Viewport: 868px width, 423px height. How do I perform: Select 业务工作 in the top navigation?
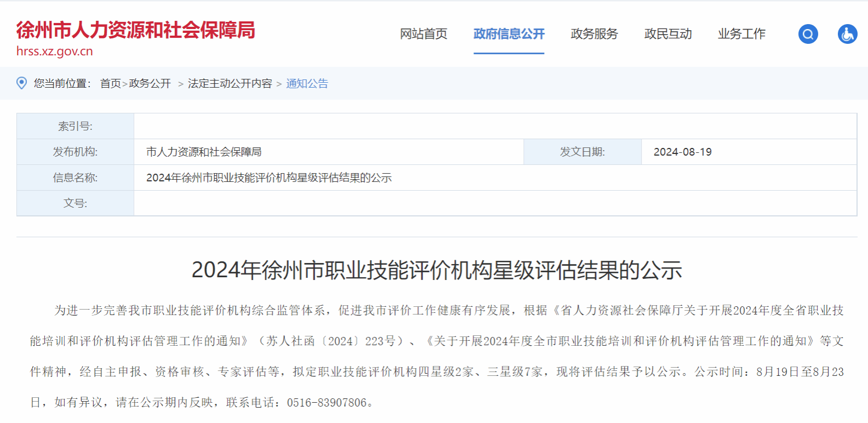(741, 34)
